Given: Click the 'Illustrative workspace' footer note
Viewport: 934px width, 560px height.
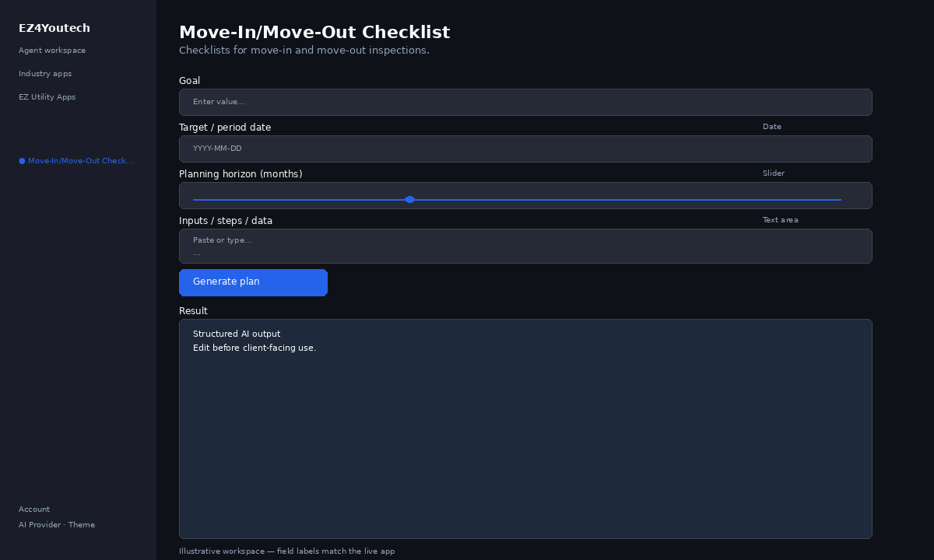Looking at the screenshot, I should coord(286,551).
